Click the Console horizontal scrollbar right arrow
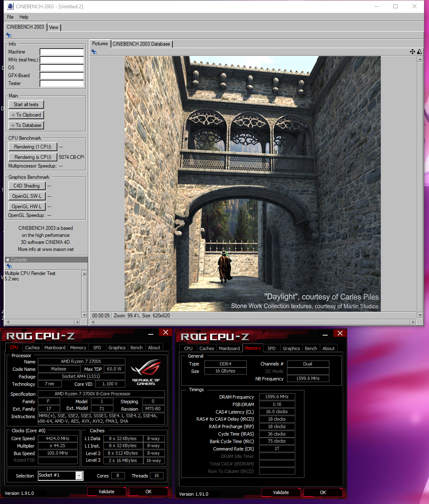Screen dimensions: 429x504 coord(77,322)
